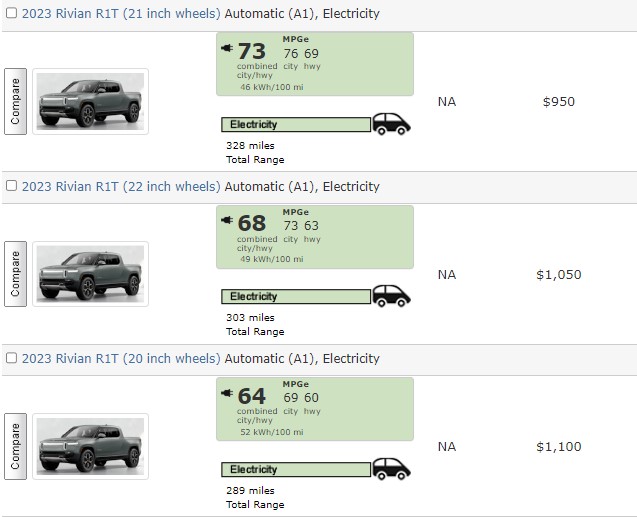The image size is (637, 517).
Task: Click the truck photo for 22 inch wheels R1T
Action: tap(90, 274)
